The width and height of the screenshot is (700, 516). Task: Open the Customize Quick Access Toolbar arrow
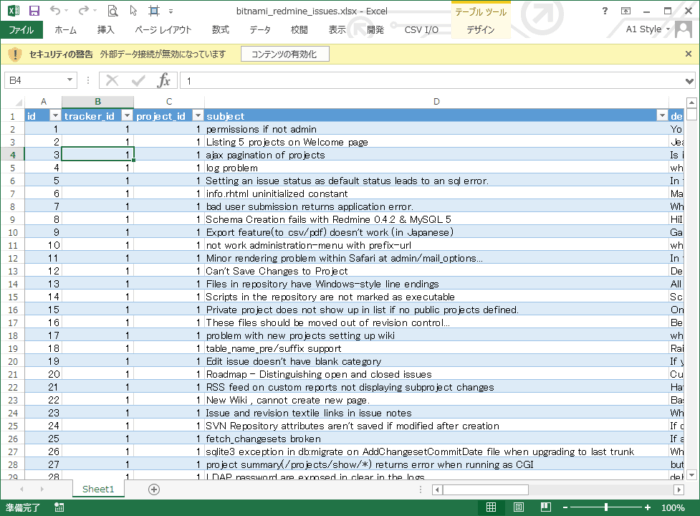tap(171, 12)
